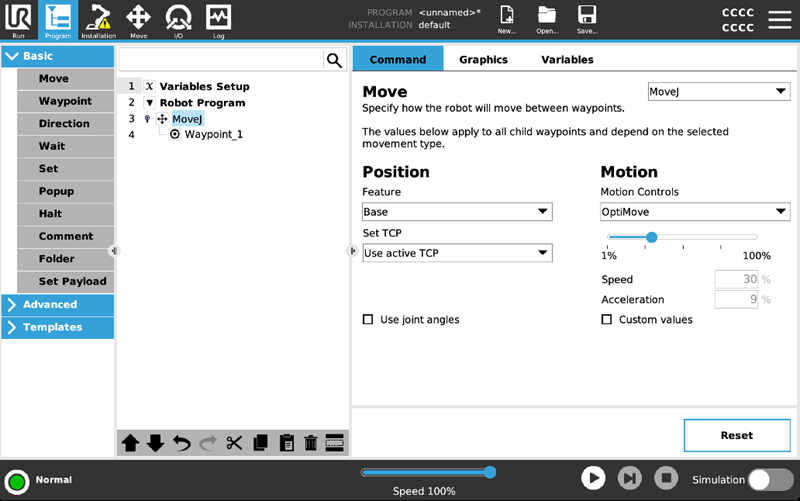
Task: Move selected node up with arrow icon
Action: click(x=130, y=443)
